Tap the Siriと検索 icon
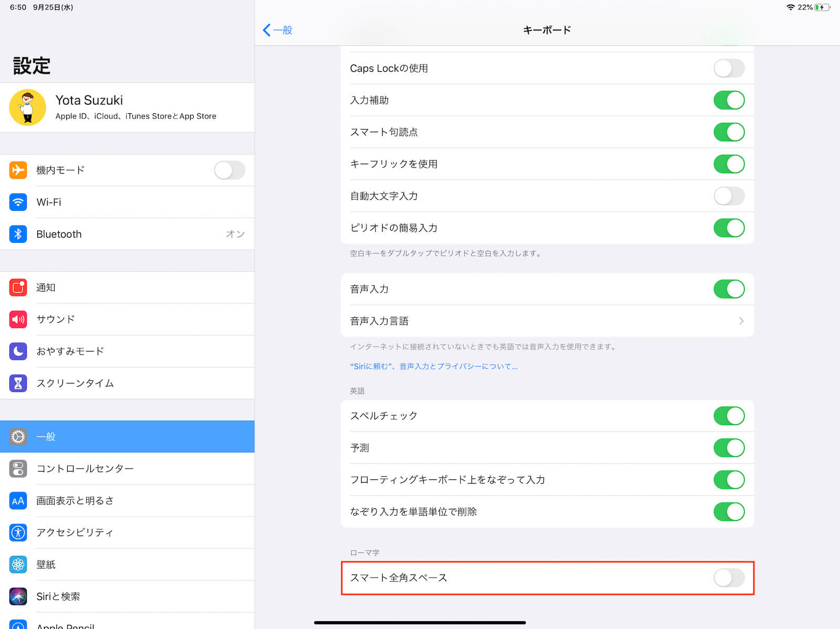The width and height of the screenshot is (840, 629). 18,596
